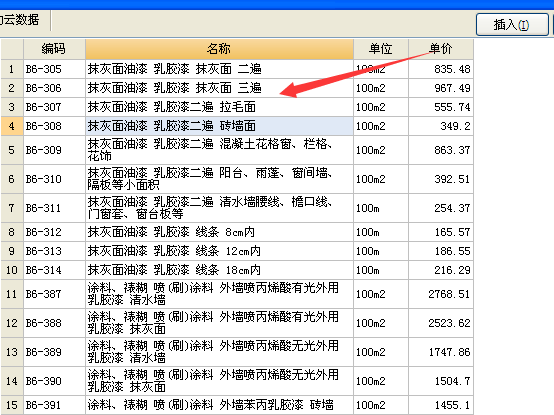Click row number 15 header
The width and height of the screenshot is (554, 415).
point(12,405)
